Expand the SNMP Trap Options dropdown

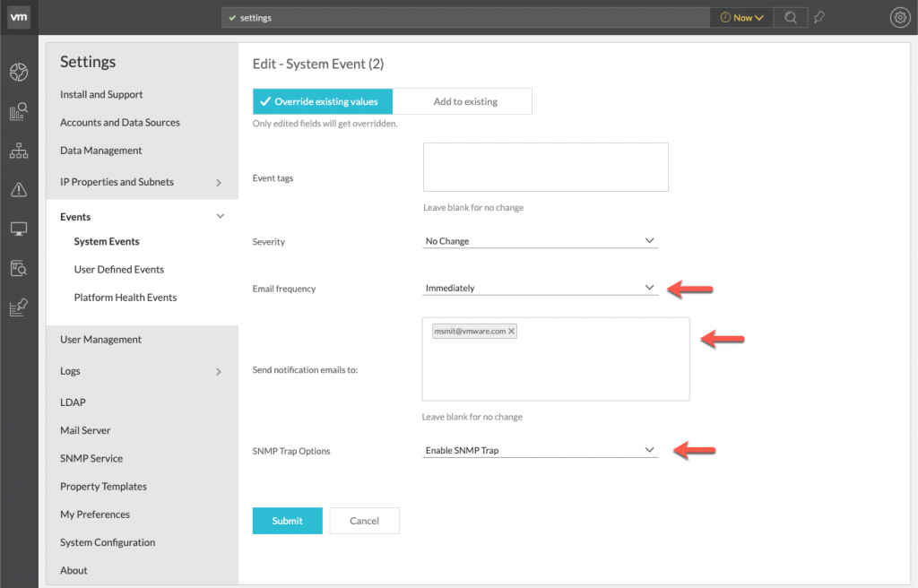point(541,450)
